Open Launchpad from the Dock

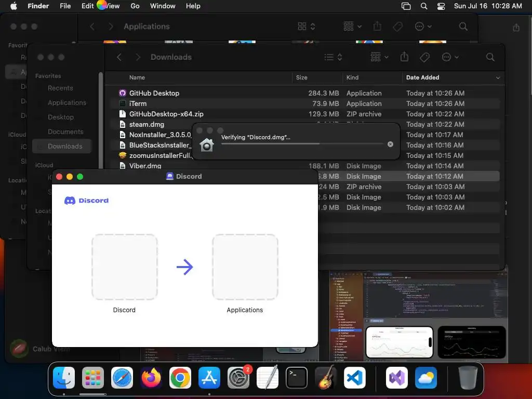pyautogui.click(x=93, y=378)
